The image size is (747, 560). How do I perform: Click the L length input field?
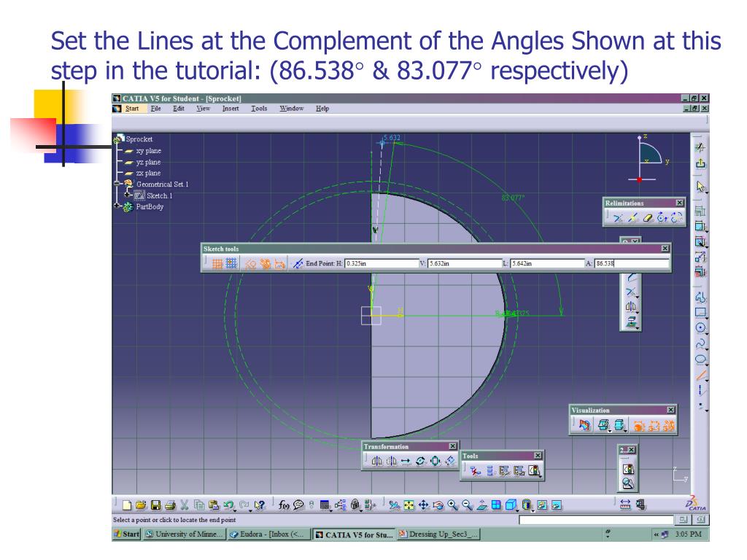pyautogui.click(x=547, y=263)
